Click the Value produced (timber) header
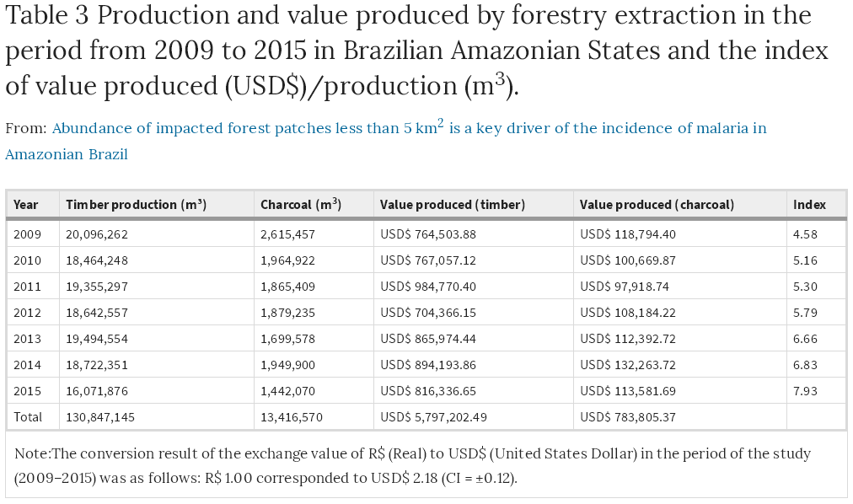Image resolution: width=853 pixels, height=504 pixels. click(453, 205)
